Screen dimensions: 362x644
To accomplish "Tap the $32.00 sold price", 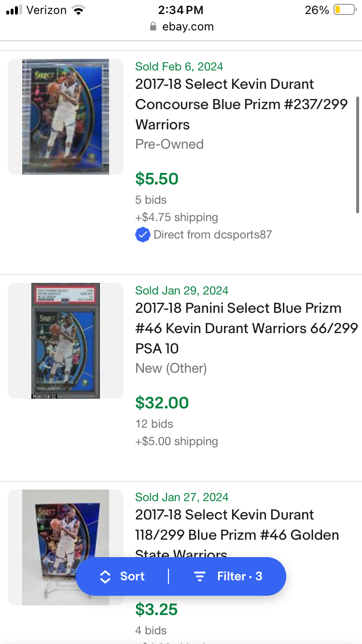I will click(x=162, y=403).
